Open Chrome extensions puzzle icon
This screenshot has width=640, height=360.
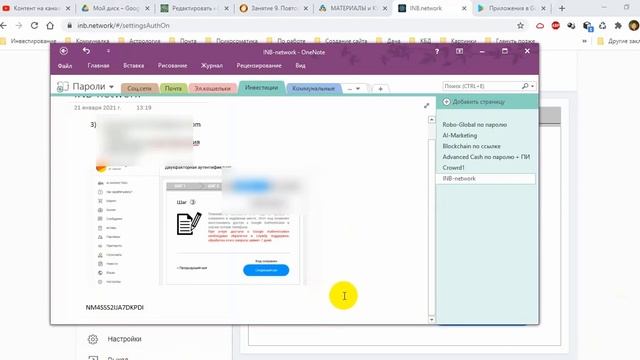(x=618, y=25)
